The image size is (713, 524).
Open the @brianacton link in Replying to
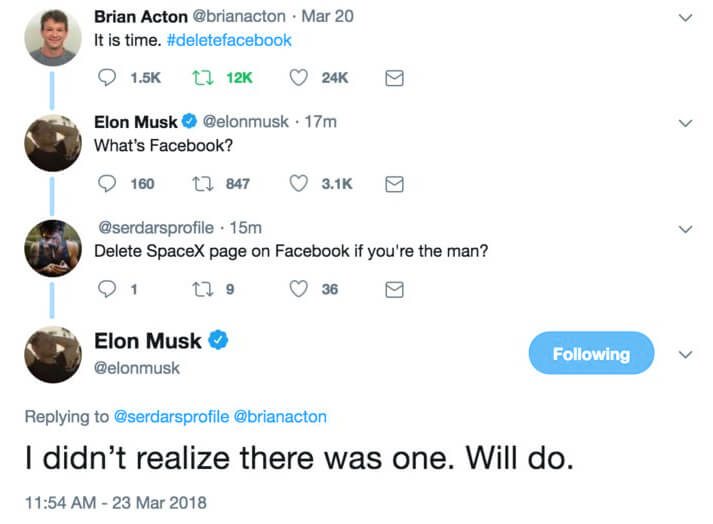280,416
